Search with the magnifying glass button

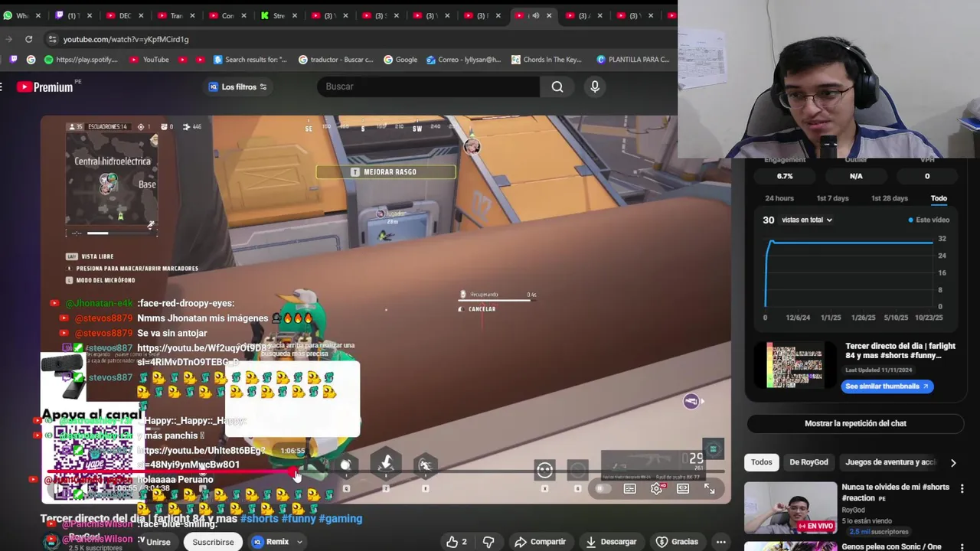[557, 86]
